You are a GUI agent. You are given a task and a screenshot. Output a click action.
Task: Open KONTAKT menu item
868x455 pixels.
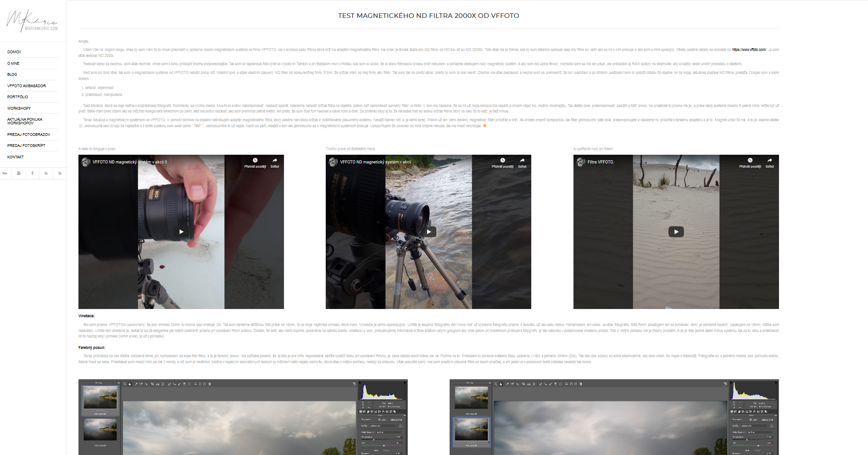[16, 157]
